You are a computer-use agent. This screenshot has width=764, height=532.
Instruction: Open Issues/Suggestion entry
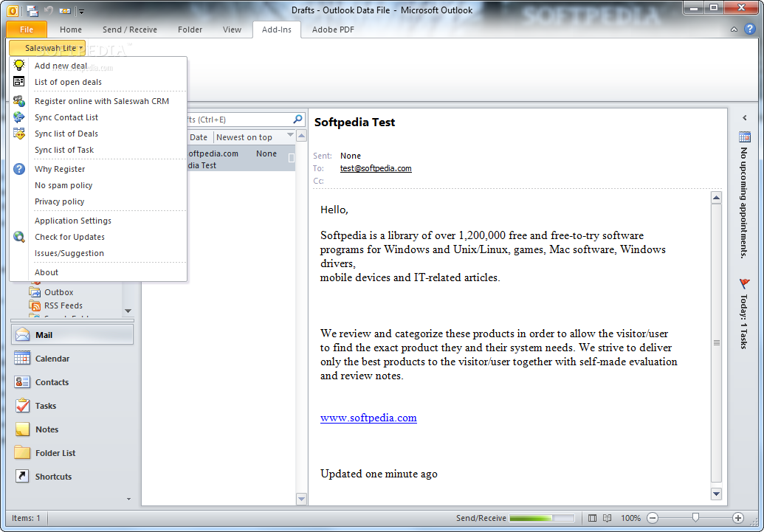click(x=98, y=253)
